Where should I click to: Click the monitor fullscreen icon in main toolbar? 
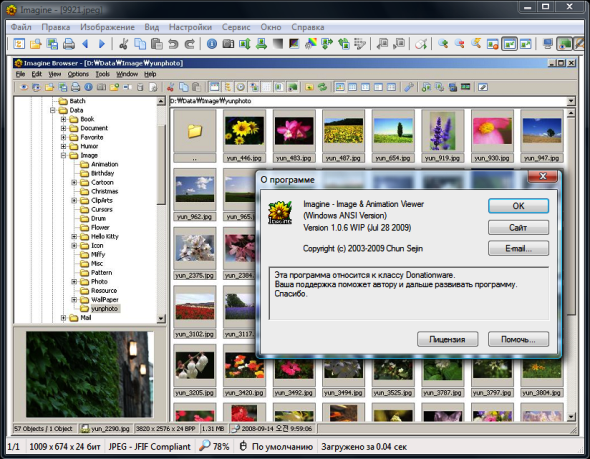(548, 44)
